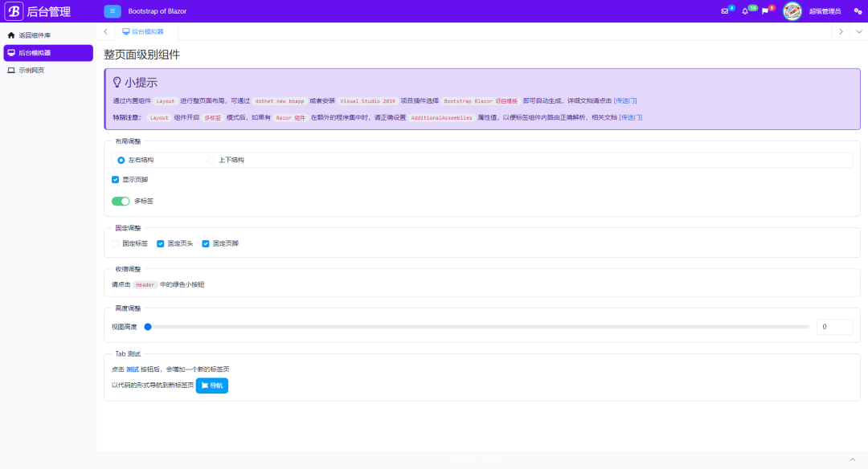Open the 传送门 link after 相关文档
The width and height of the screenshot is (868, 469).
click(631, 117)
